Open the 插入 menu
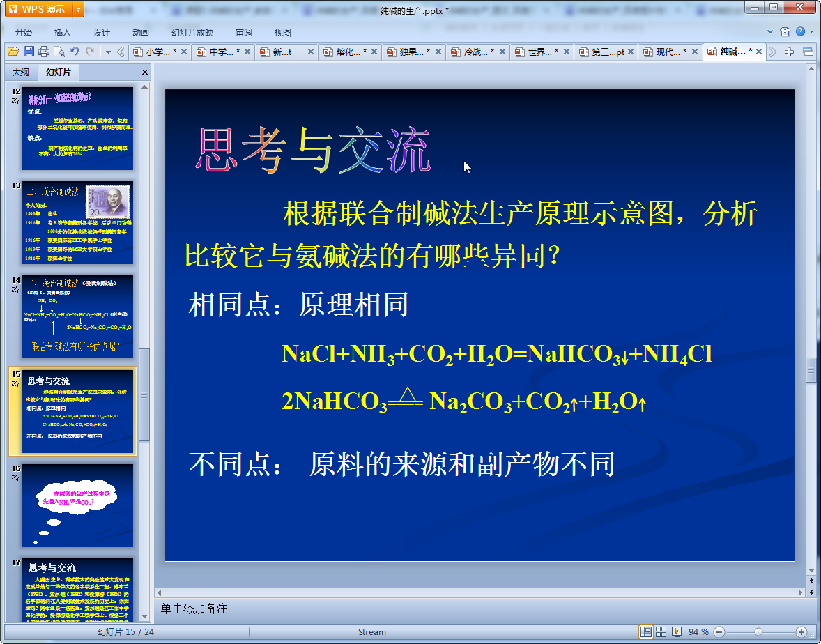 63,32
